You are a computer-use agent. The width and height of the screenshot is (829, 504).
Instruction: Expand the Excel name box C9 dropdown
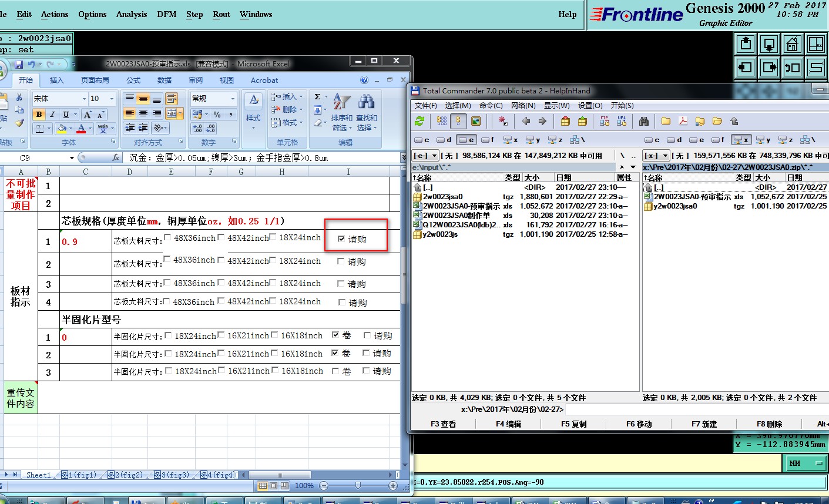click(x=72, y=157)
